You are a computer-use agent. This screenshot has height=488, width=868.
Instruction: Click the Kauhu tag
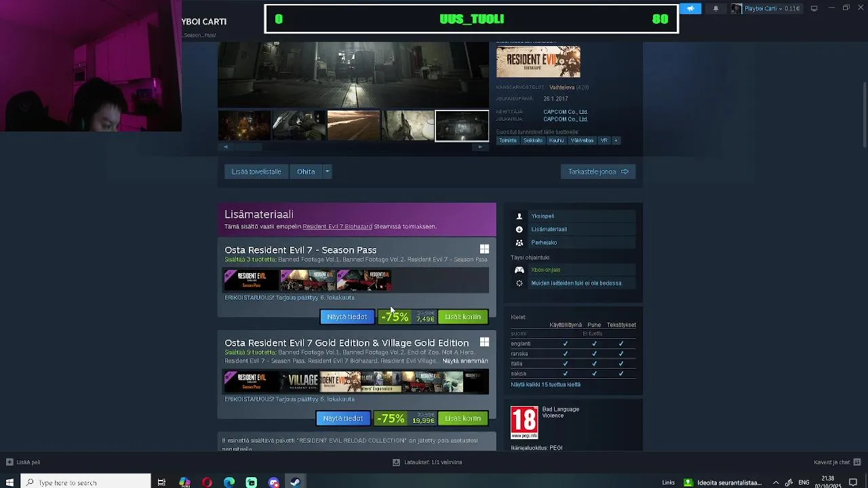point(557,140)
